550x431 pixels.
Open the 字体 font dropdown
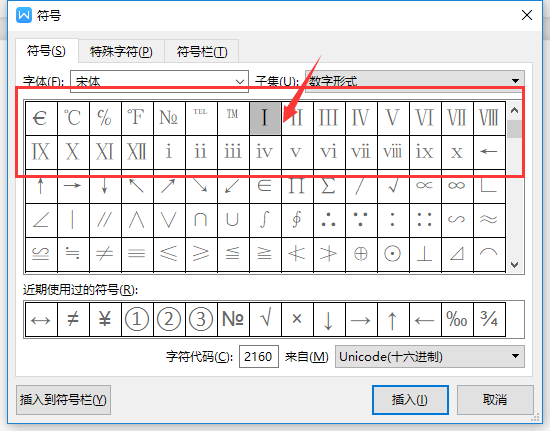tap(160, 81)
